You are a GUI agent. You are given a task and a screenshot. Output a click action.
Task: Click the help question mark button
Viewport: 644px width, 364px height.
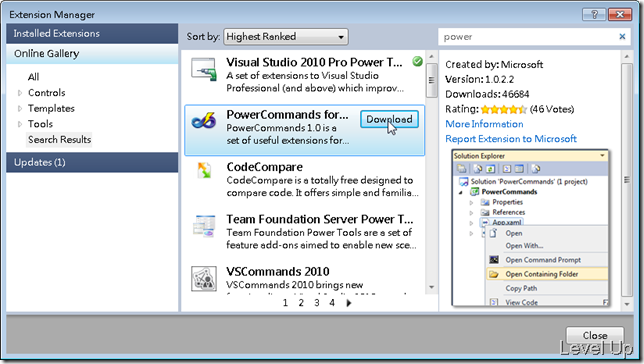pyautogui.click(x=594, y=14)
